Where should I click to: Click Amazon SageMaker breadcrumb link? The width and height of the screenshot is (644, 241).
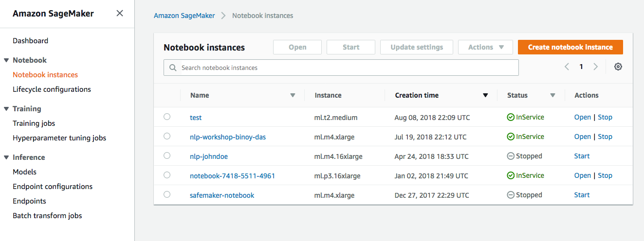184,16
